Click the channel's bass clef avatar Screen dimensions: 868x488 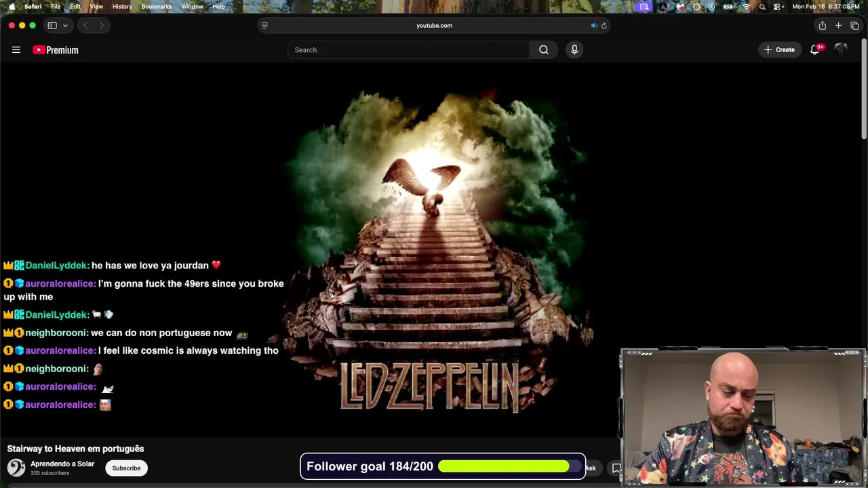click(16, 468)
